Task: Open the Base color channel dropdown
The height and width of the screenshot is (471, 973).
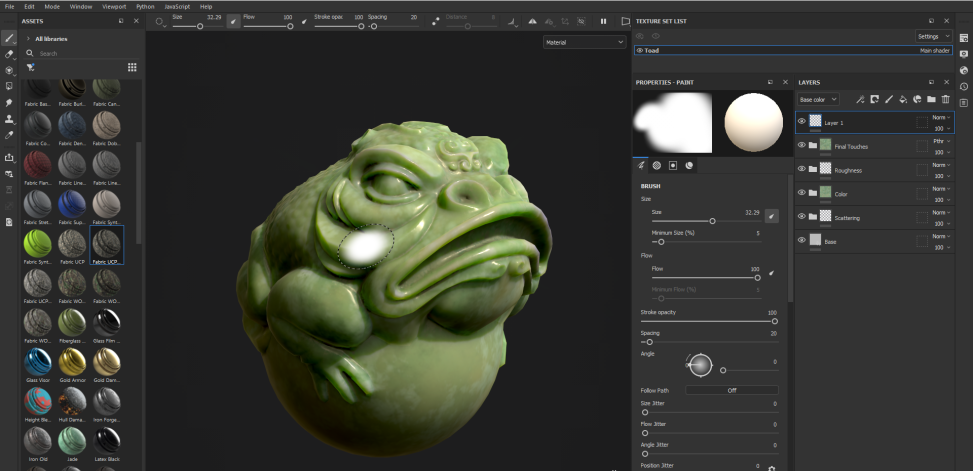Action: click(818, 99)
